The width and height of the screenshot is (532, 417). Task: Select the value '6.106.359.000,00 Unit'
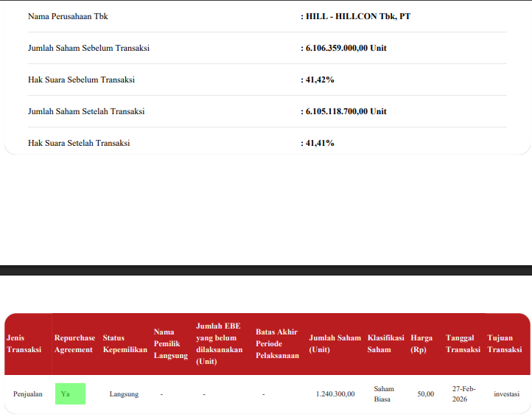point(346,48)
